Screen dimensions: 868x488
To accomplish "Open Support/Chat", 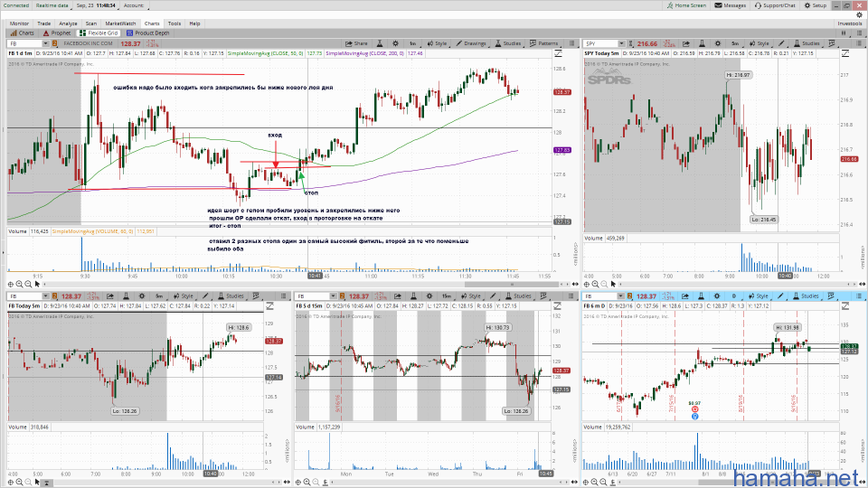I will 775,5.
